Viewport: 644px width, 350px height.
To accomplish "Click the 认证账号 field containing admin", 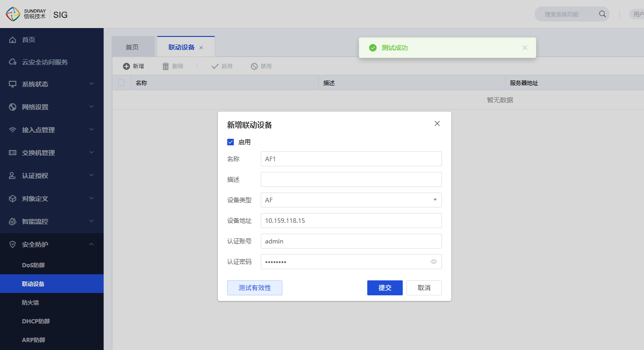I will click(351, 241).
